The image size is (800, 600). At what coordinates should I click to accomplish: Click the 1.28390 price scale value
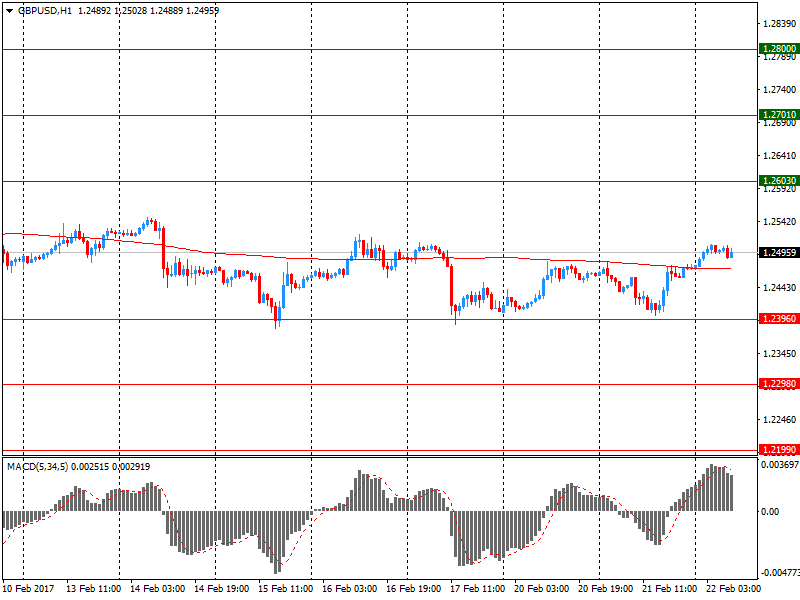pos(779,23)
